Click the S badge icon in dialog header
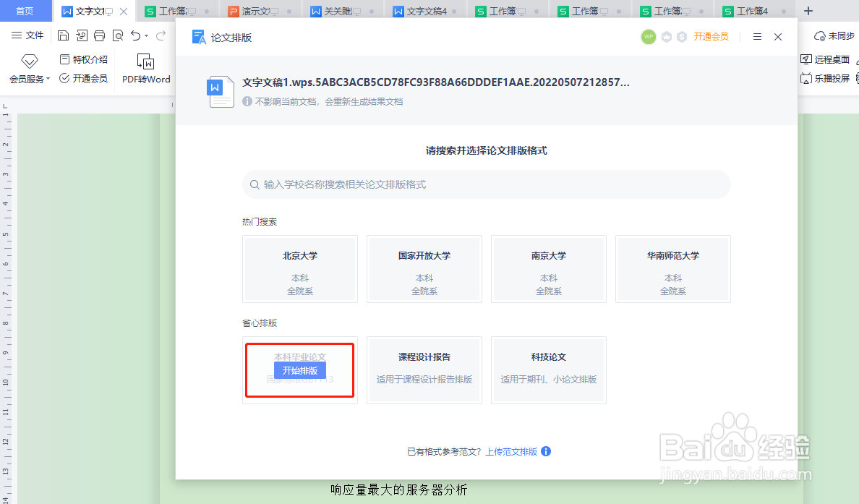The height and width of the screenshot is (504, 859). (682, 37)
